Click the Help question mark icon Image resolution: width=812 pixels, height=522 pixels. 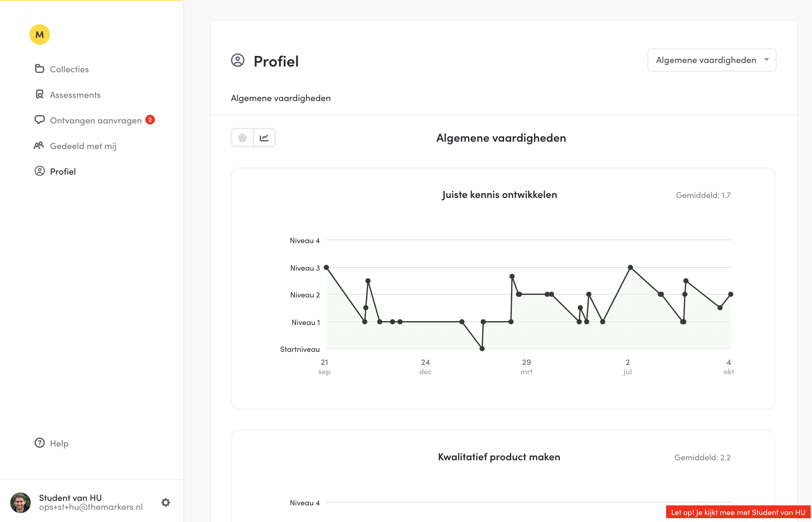tap(40, 443)
